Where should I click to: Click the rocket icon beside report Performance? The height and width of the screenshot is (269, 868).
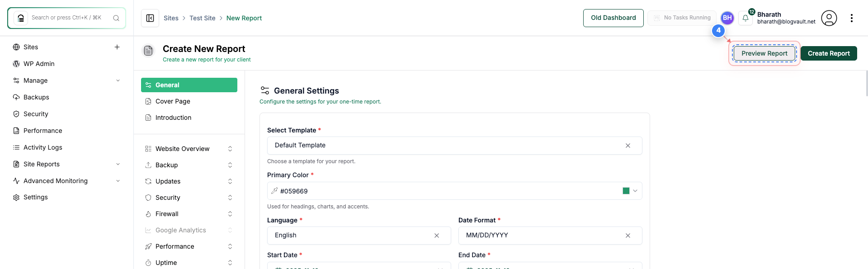coord(148,246)
